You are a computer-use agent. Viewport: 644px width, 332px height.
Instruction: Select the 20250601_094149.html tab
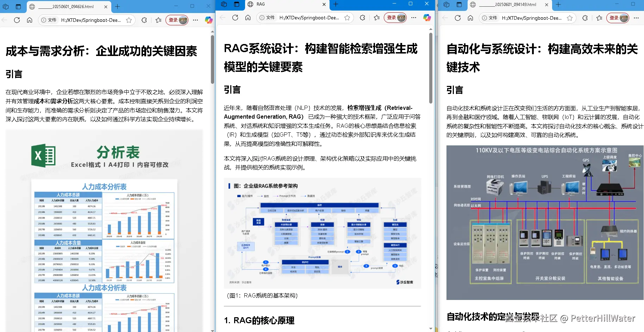tap(509, 5)
